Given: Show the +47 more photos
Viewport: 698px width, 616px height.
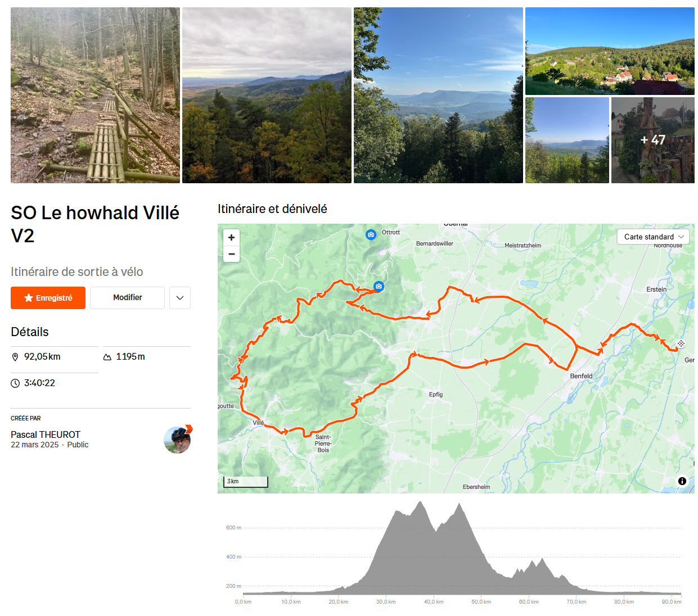Looking at the screenshot, I should coord(653,140).
